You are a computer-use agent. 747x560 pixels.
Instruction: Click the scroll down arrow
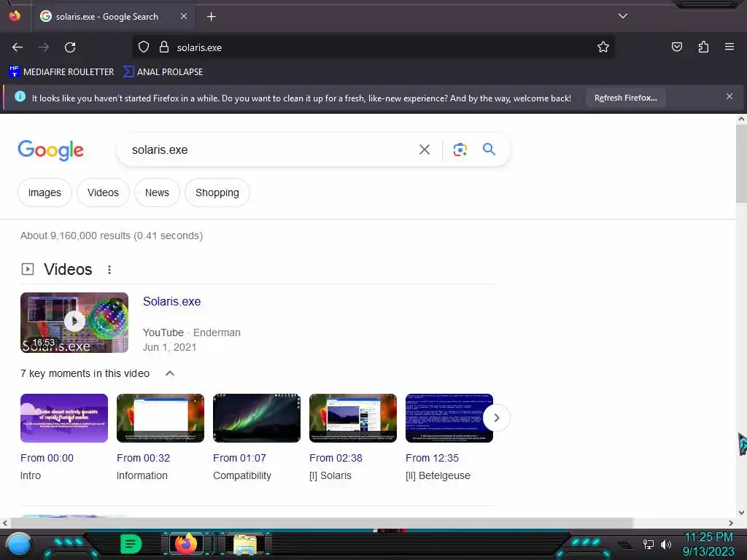coord(741,513)
